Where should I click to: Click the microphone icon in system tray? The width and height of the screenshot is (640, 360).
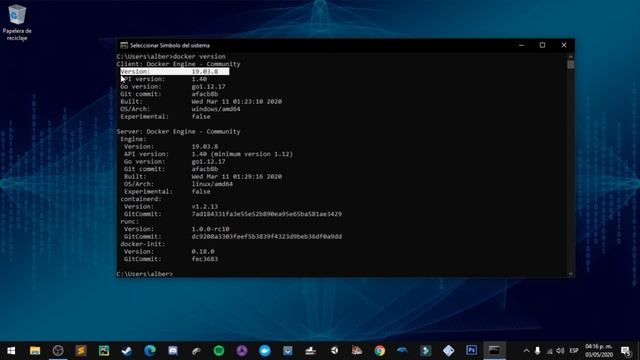pyautogui.click(x=538, y=351)
